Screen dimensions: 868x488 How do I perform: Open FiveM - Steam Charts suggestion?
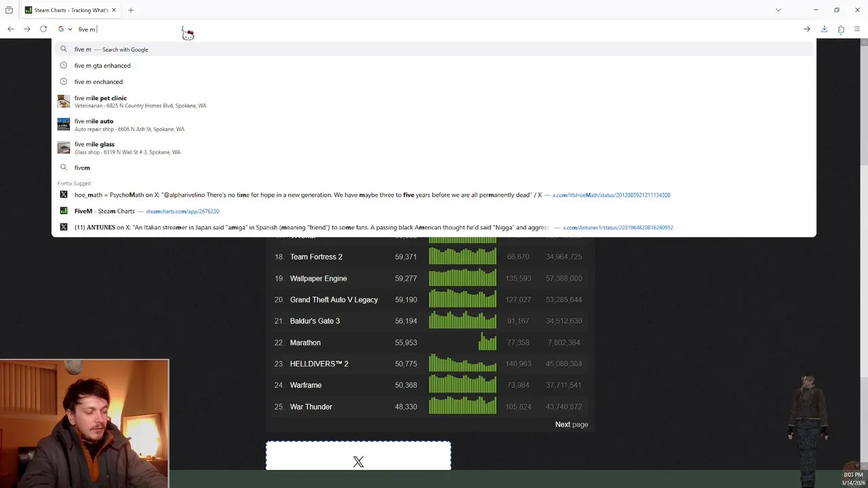click(434, 211)
